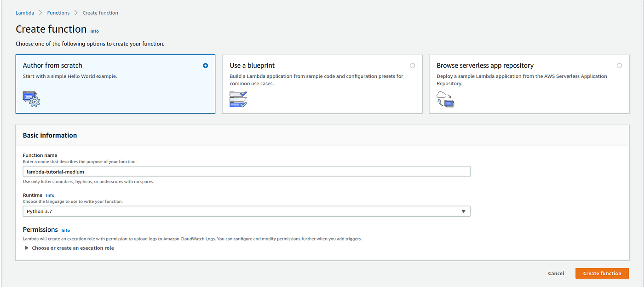
Task: Click the Function name input field
Action: tap(247, 172)
